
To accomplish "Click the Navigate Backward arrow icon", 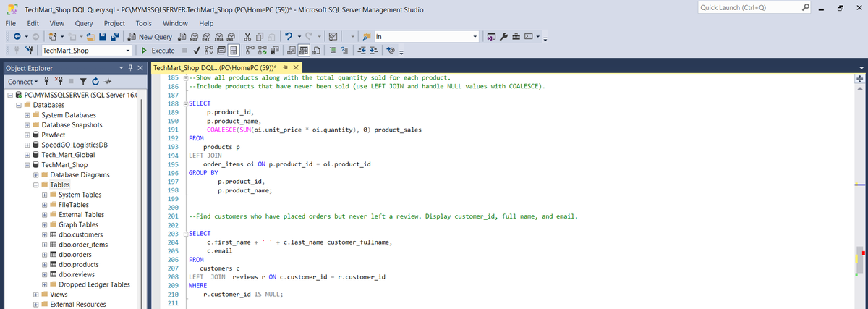I will coord(17,36).
